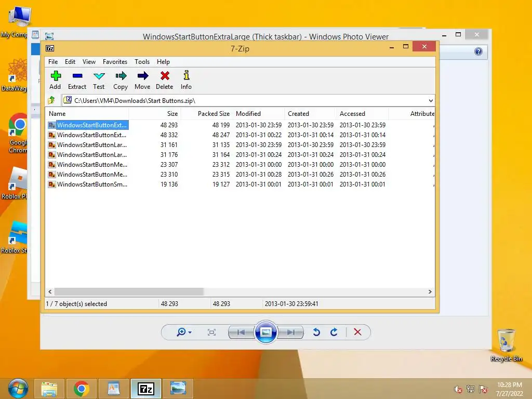Delete image using Photo Viewer red X
This screenshot has height=399, width=532.
[x=357, y=332]
